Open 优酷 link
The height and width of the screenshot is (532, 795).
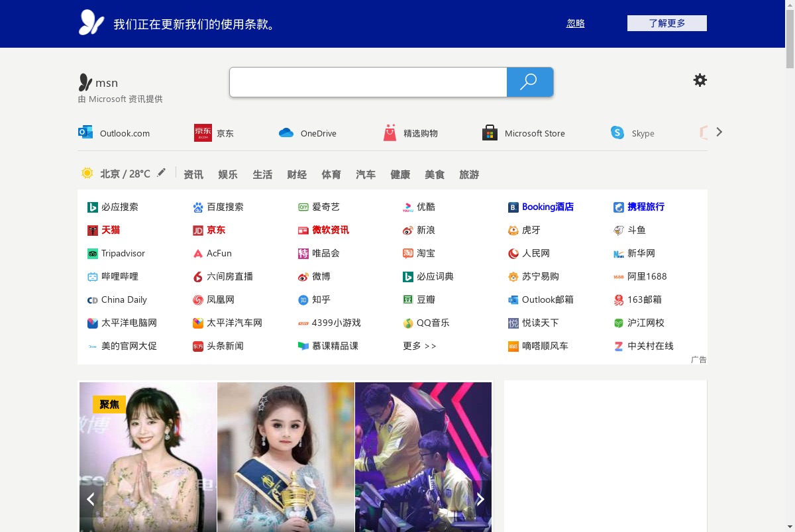tap(419, 207)
